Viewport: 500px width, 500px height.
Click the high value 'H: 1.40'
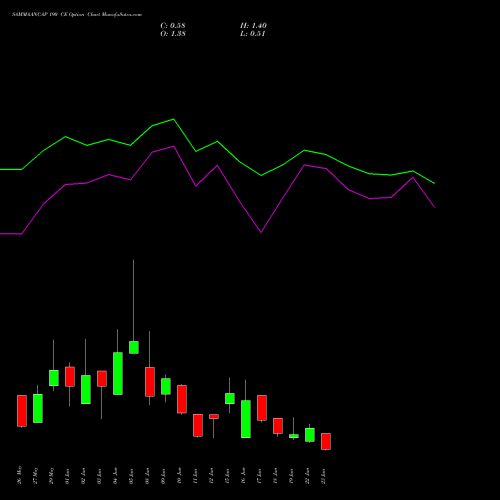(253, 26)
